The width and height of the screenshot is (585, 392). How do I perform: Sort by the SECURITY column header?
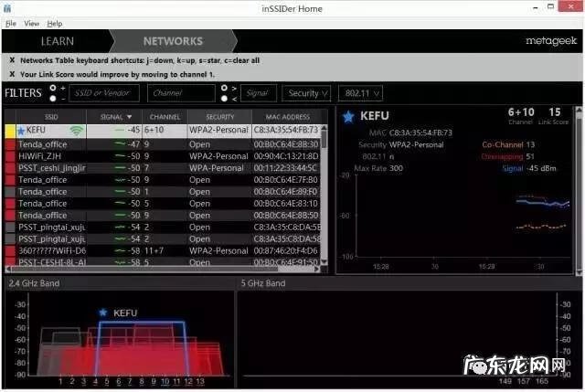click(x=219, y=117)
